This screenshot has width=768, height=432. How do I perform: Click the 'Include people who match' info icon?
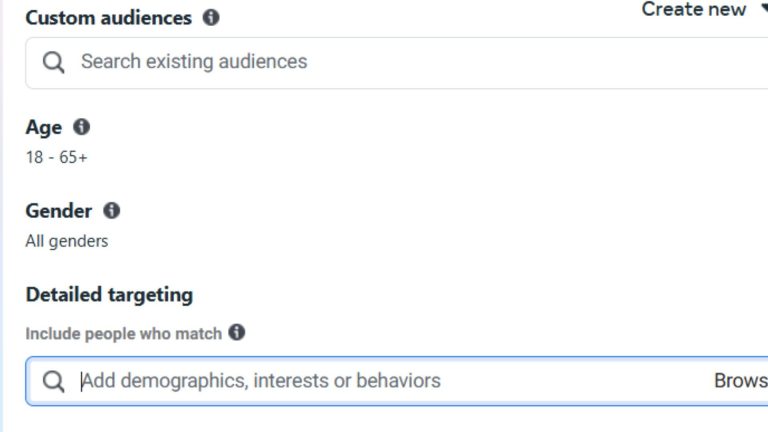pos(236,332)
